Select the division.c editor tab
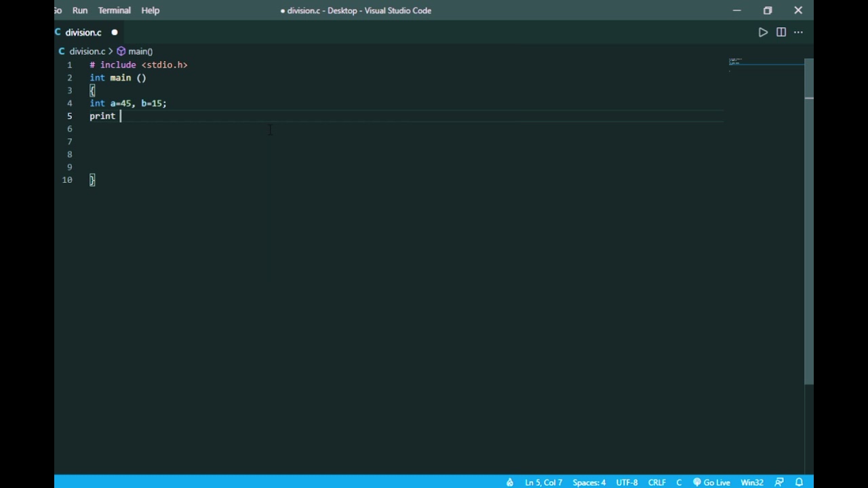The image size is (868, 488). click(83, 33)
